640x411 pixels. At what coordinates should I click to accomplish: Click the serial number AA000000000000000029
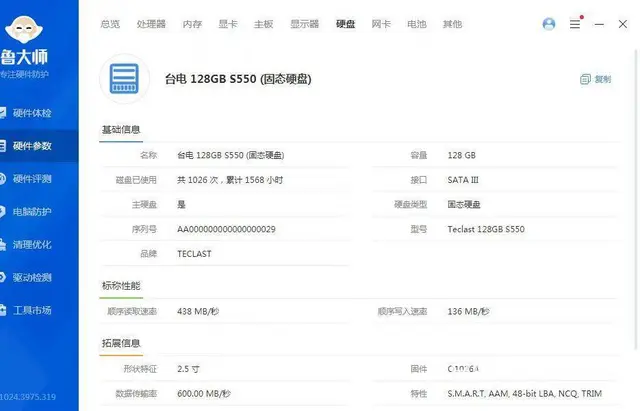click(226, 229)
